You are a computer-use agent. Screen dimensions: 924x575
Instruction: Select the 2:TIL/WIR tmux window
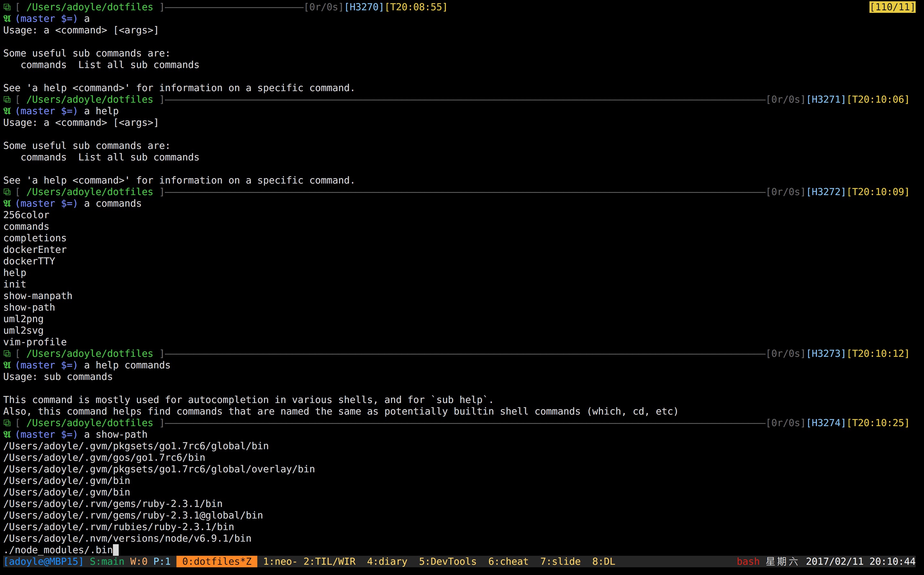coord(329,562)
